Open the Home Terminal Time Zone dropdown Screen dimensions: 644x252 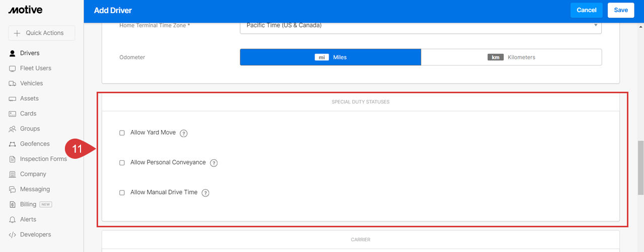tap(421, 26)
